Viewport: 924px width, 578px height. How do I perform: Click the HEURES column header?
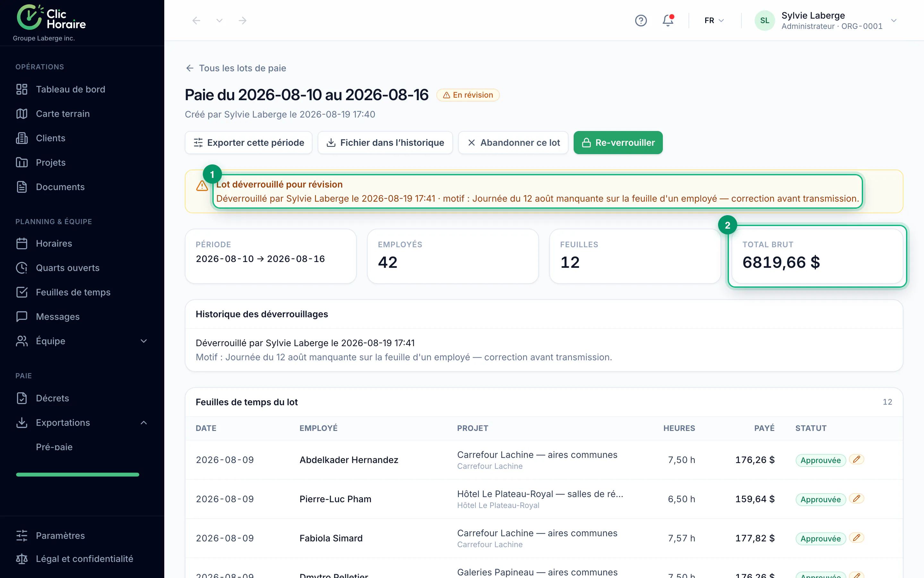tap(679, 428)
